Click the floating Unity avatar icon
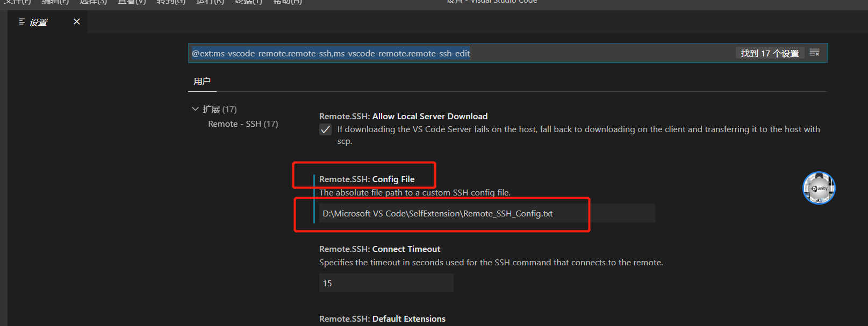The image size is (868, 326). 819,188
